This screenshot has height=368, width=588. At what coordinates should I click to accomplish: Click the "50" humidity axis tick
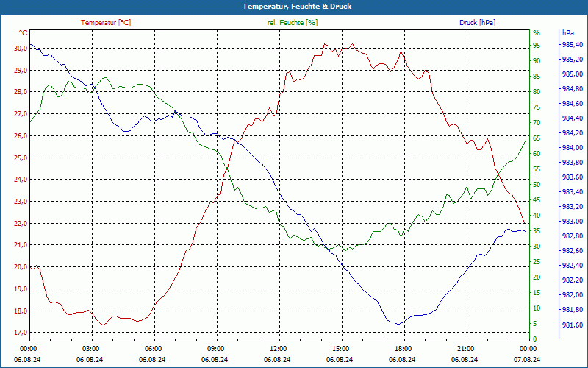pos(537,185)
